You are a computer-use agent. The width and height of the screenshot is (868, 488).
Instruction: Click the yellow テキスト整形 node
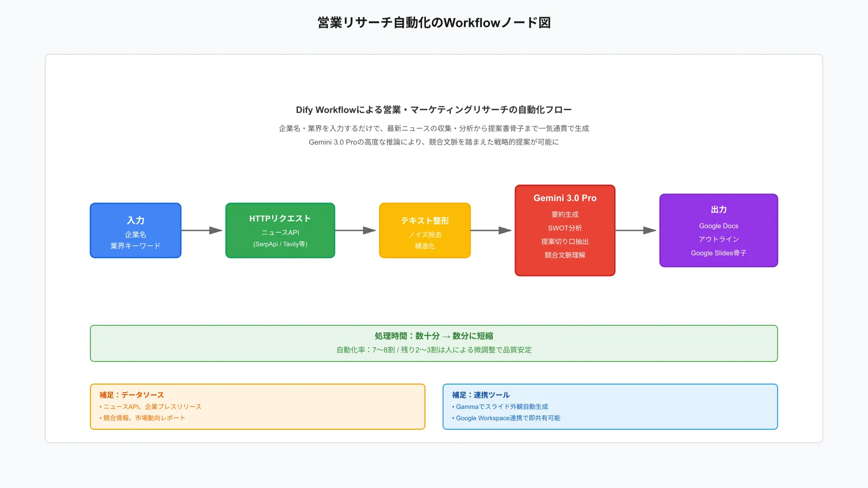[x=425, y=230]
